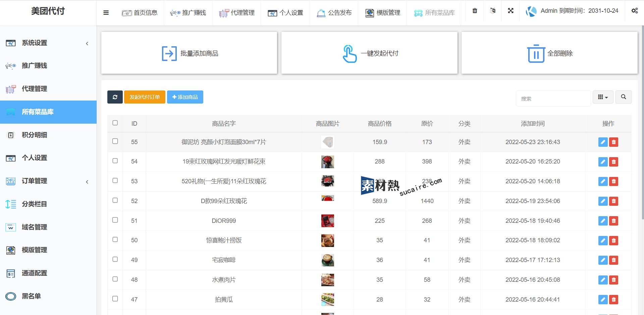Open 推广赚钱 top tab
Screen dimensions: 644x315
pyautogui.click(x=188, y=13)
